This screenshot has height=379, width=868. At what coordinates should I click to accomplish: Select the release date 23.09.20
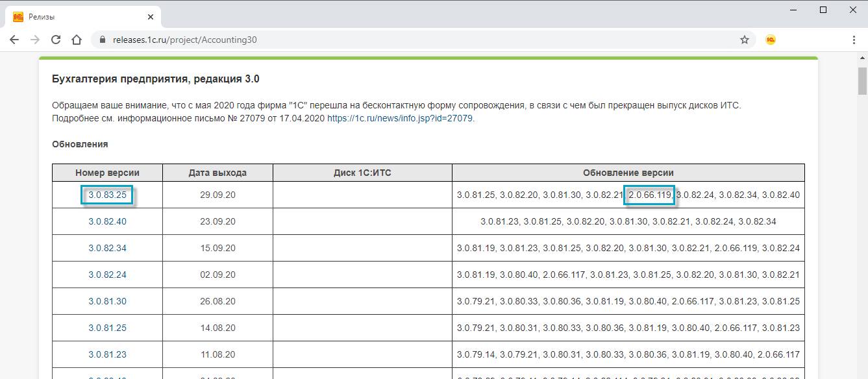[x=217, y=221]
